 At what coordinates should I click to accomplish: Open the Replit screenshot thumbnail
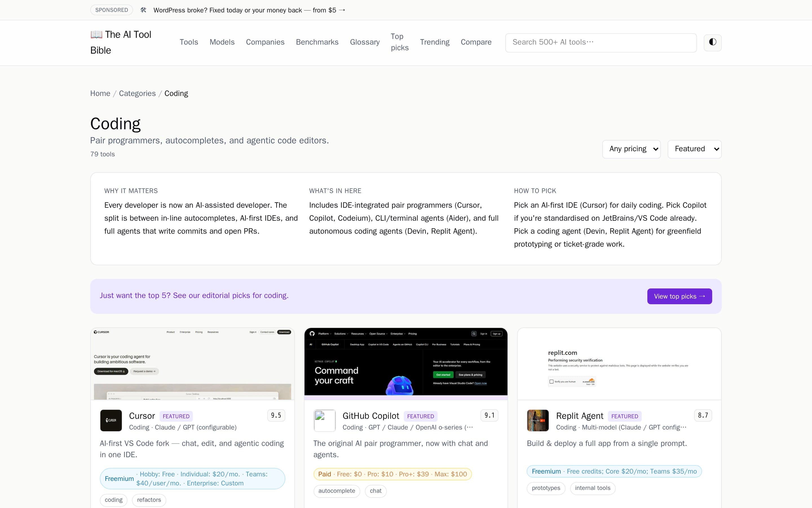[x=619, y=364]
